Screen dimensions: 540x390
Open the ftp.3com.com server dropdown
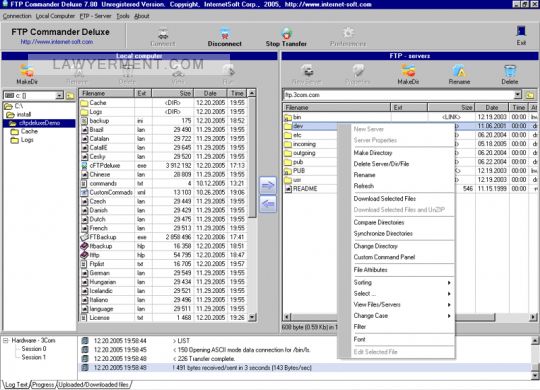click(518, 95)
